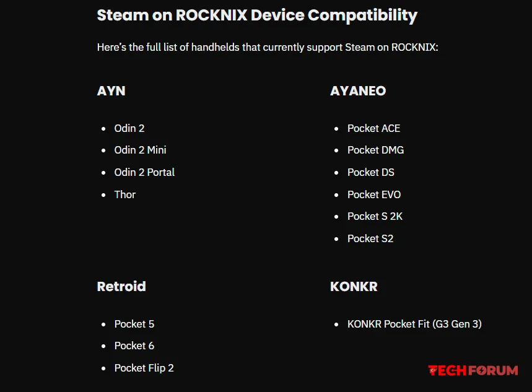Screen dimensions: 532x392
Task: Click the AYN section heading
Action: coord(111,90)
